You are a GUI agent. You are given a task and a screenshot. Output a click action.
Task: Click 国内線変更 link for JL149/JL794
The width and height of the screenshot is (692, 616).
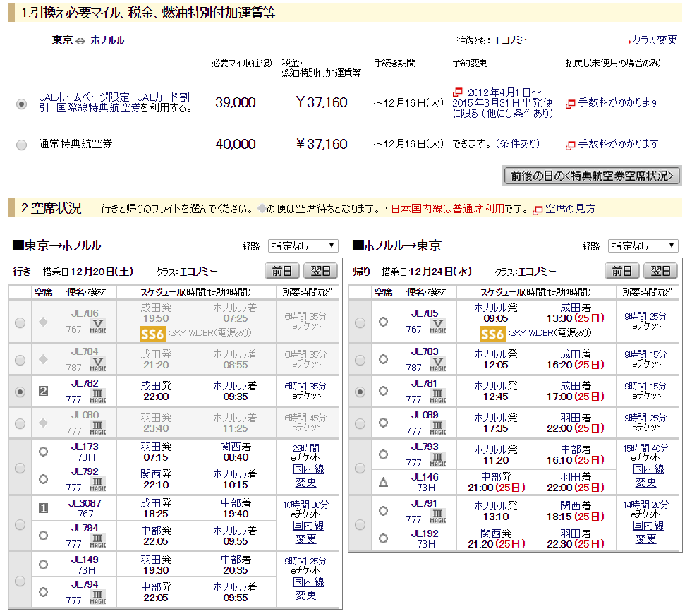click(x=308, y=588)
